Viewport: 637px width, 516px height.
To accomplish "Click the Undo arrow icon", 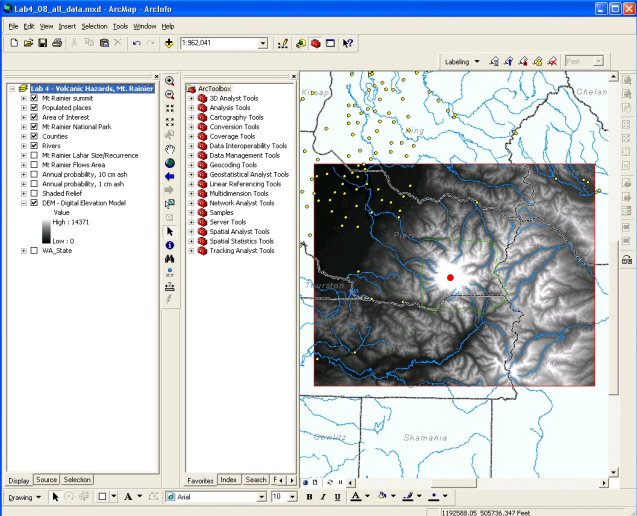I will click(x=136, y=43).
